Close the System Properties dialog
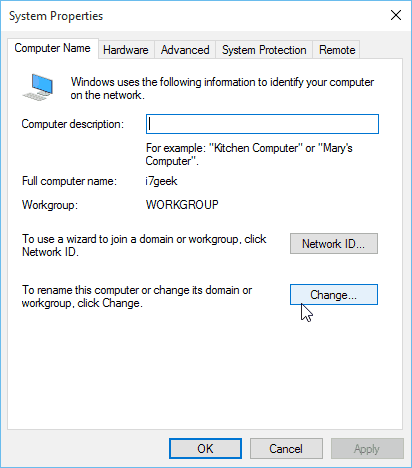Viewport: 412px width, 468px height. (396, 15)
